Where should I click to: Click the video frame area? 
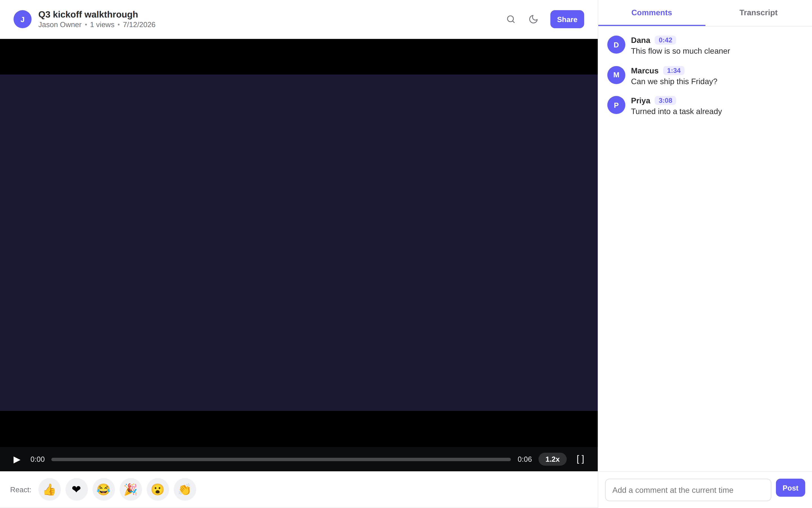(299, 243)
